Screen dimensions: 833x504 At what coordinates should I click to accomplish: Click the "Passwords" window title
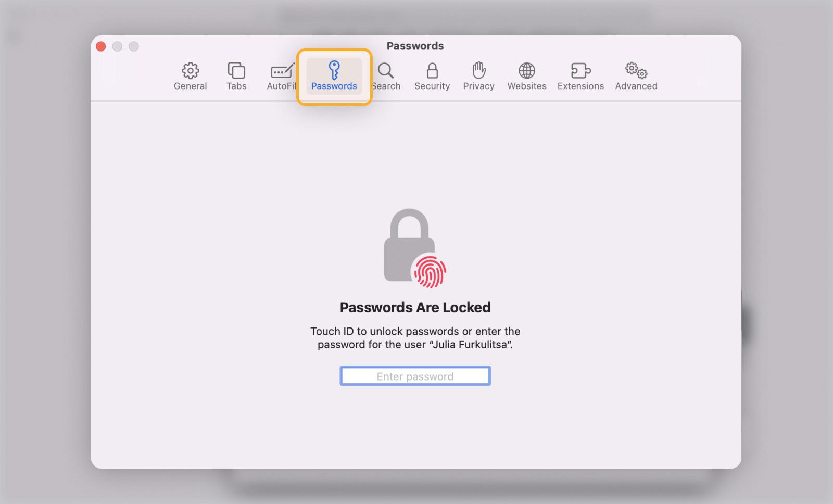415,46
